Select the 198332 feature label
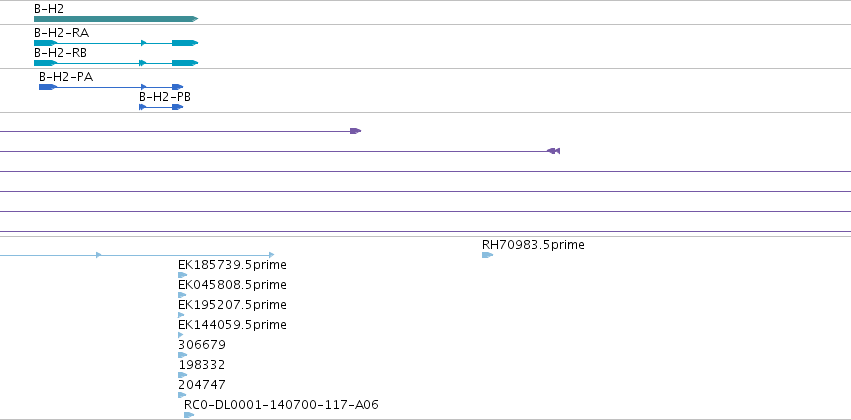This screenshot has width=851, height=420. 201,365
